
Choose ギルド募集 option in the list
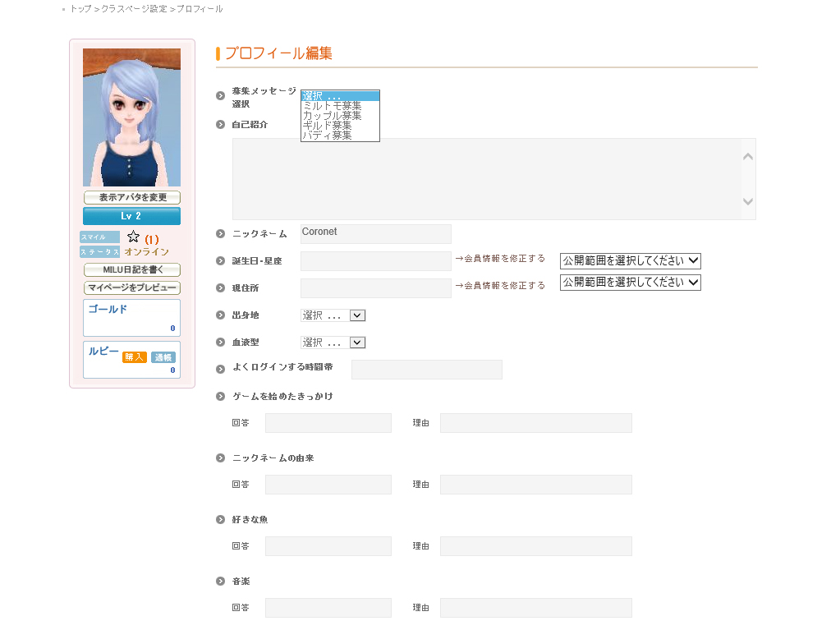[328, 126]
